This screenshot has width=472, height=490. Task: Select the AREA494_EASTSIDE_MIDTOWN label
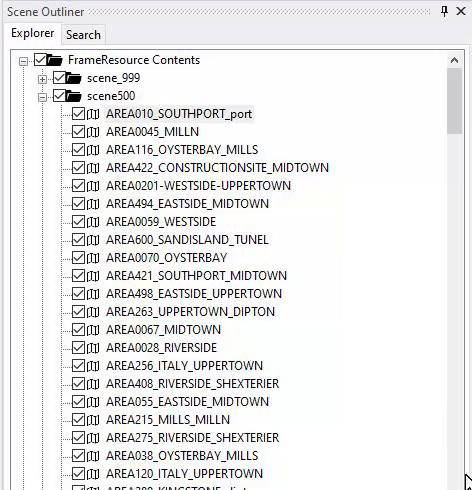click(187, 204)
